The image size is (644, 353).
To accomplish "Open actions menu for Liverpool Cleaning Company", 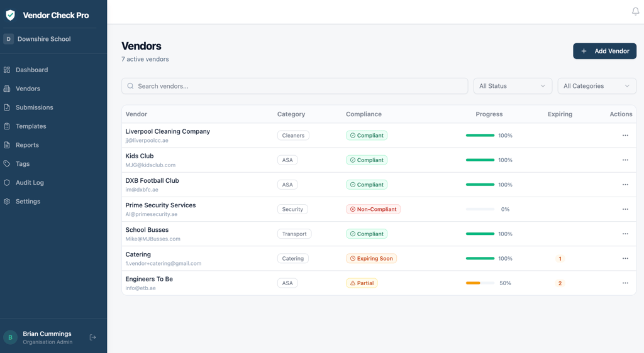I will click(625, 136).
